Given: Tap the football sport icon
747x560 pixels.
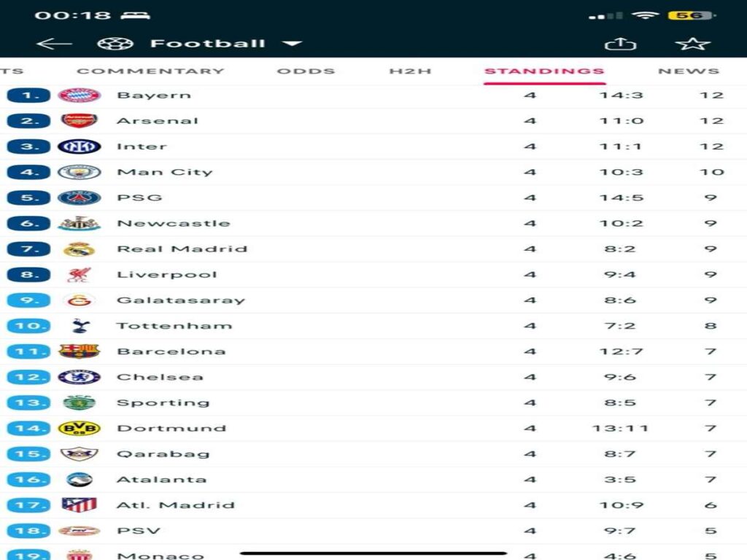Looking at the screenshot, I should (x=115, y=44).
